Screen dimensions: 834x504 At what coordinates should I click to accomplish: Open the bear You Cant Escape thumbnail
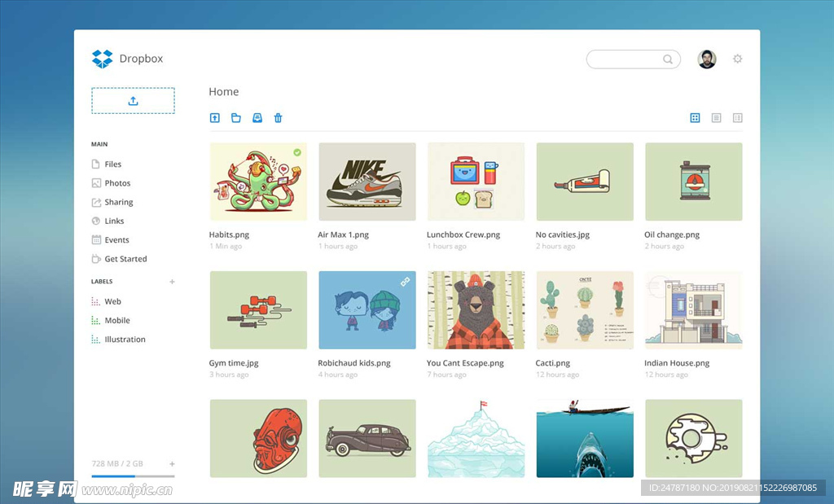click(x=476, y=310)
